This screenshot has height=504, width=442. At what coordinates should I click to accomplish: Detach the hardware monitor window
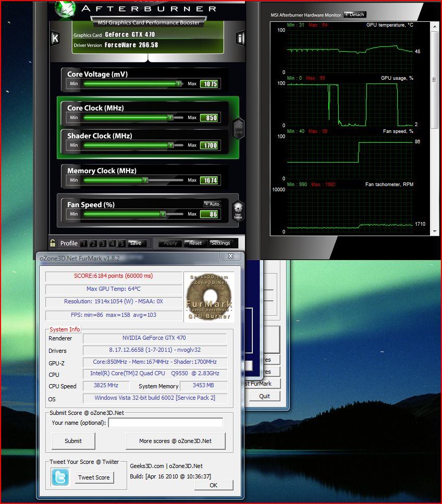point(354,15)
